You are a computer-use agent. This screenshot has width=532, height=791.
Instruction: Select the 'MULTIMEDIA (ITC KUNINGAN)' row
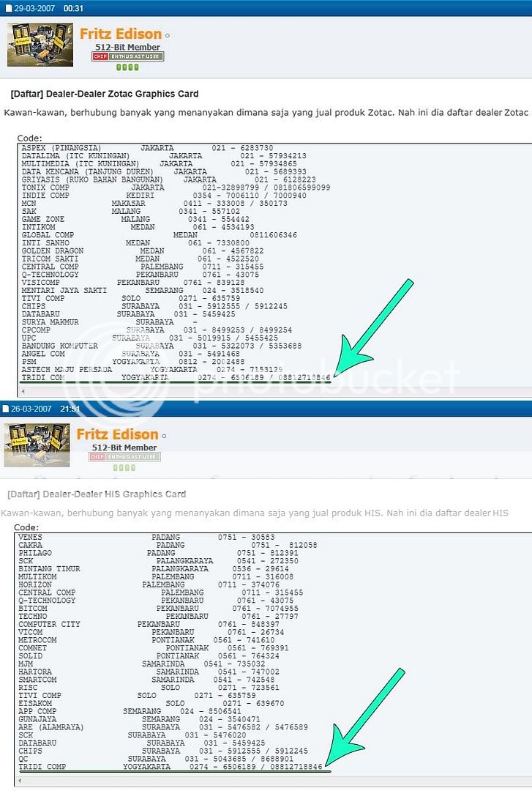coord(159,164)
